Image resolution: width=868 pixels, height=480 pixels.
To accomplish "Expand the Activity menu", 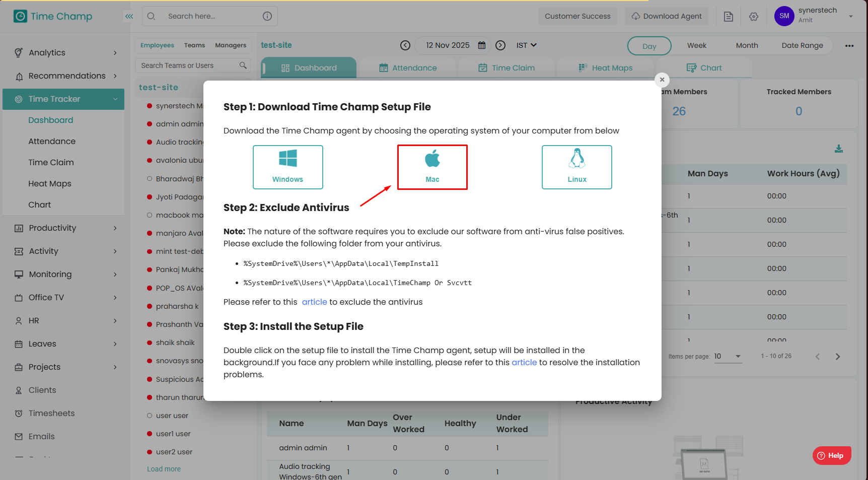I will tap(63, 251).
